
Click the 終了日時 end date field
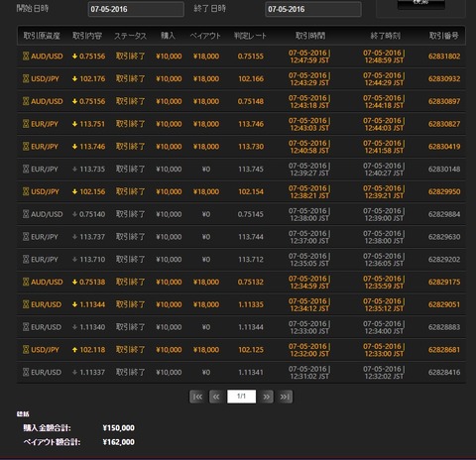tap(313, 9)
